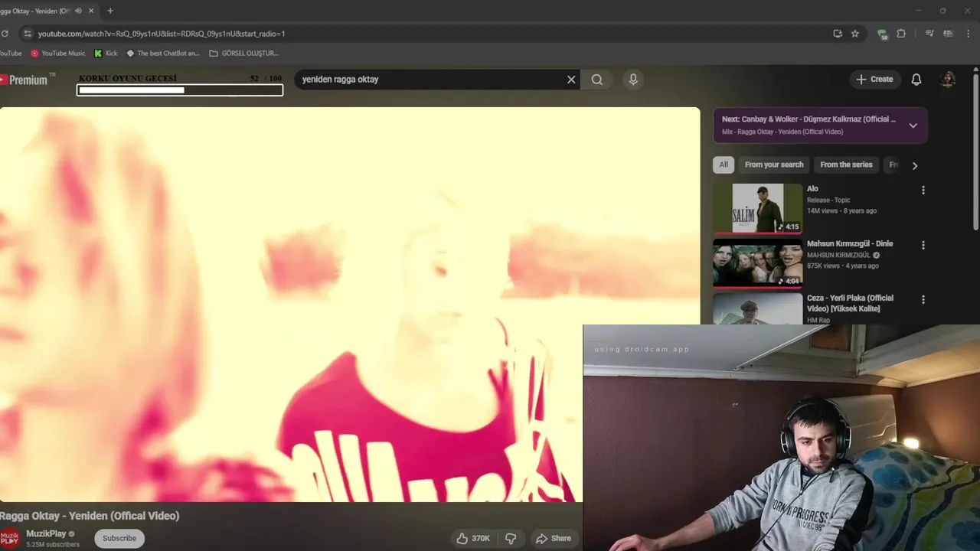Open options for Ceza - Yerli Plaka
980x551 pixels.
coord(923,300)
